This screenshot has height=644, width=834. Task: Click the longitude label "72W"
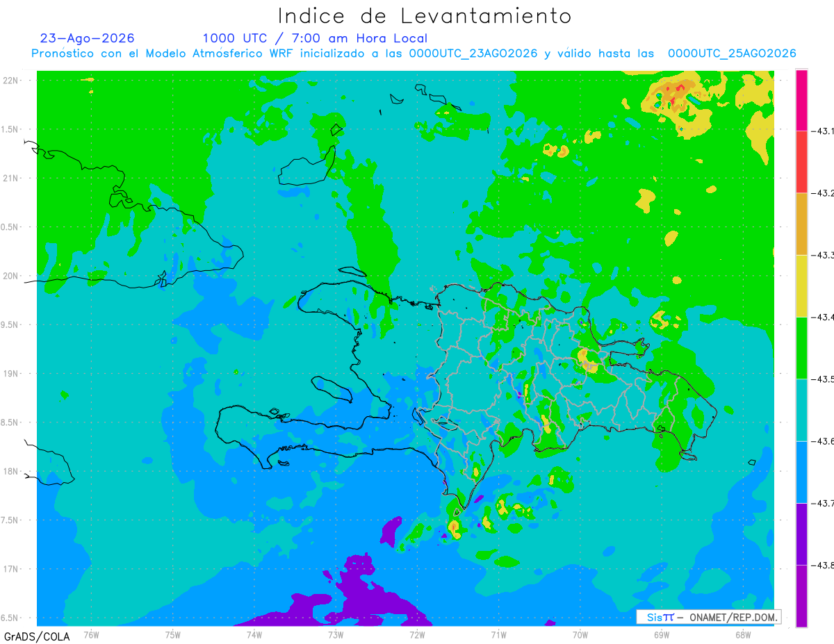[417, 634]
